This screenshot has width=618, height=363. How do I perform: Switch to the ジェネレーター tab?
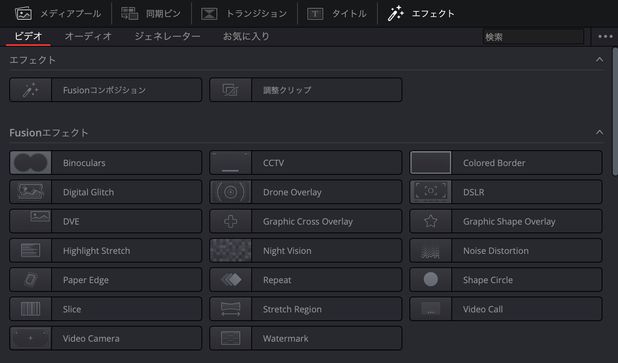point(168,36)
